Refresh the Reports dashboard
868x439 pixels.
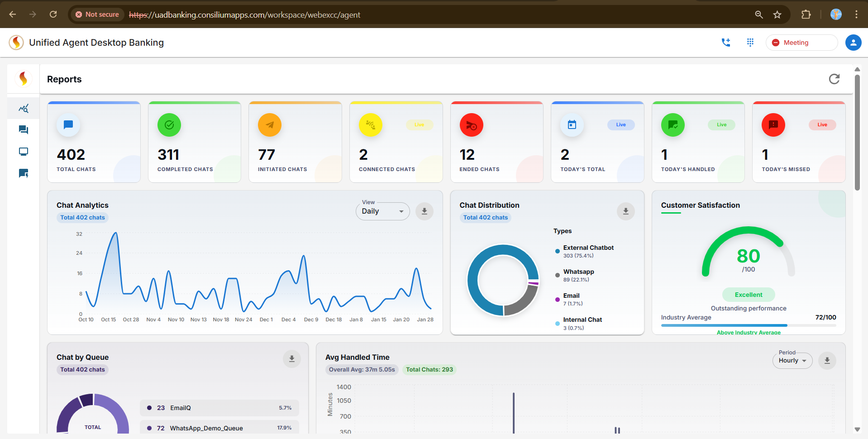pyautogui.click(x=834, y=79)
